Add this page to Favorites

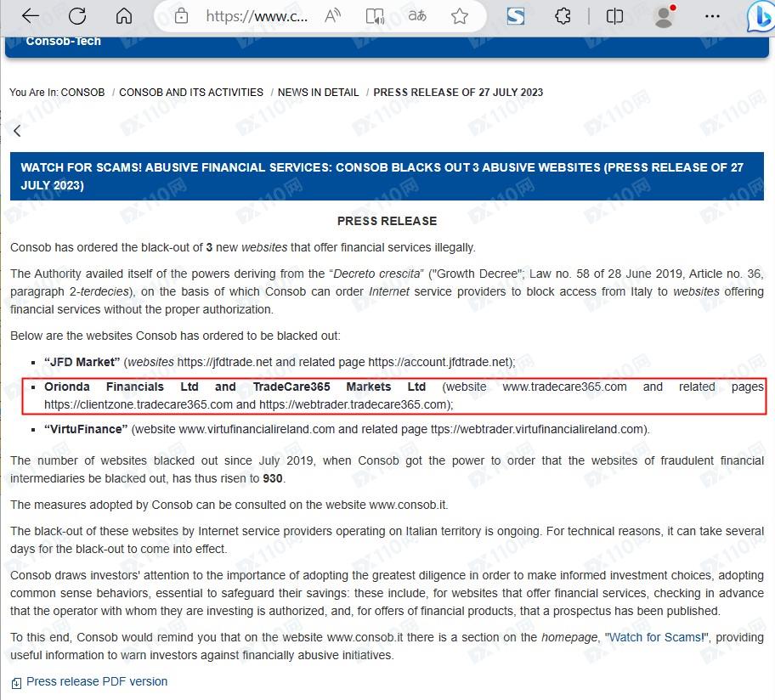pos(460,16)
